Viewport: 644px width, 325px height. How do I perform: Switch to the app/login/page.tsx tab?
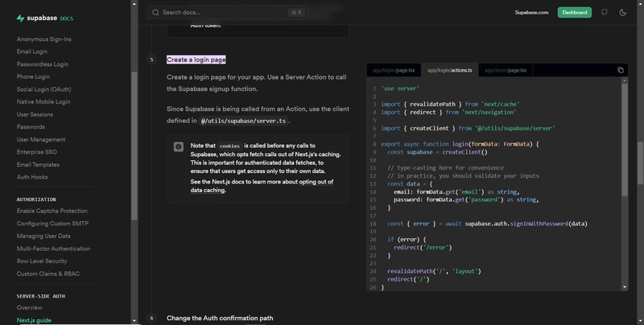(394, 70)
